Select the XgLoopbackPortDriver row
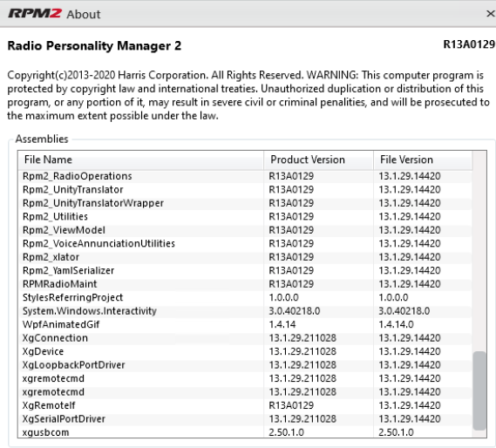Screen dimensions: 496x448 (245, 365)
